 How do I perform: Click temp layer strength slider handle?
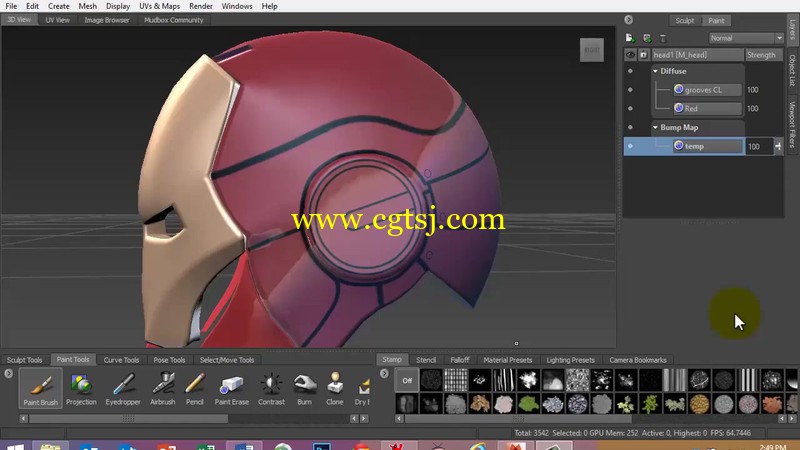point(778,146)
